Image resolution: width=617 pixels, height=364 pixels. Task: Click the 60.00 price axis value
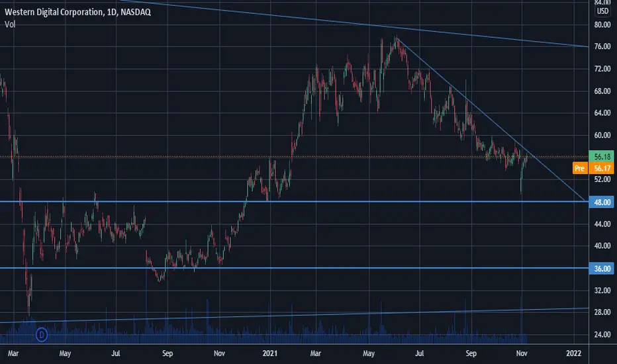click(x=602, y=135)
